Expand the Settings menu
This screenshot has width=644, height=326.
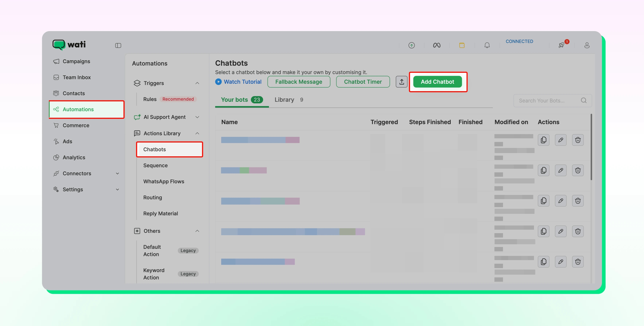click(x=117, y=189)
